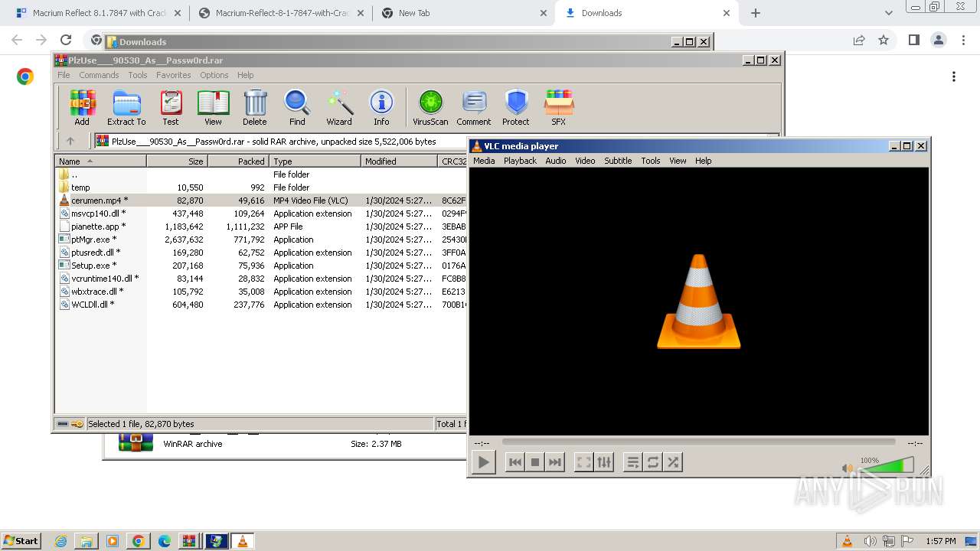
Task: Select cerumen.mp4 in the archive
Action: 261,201
